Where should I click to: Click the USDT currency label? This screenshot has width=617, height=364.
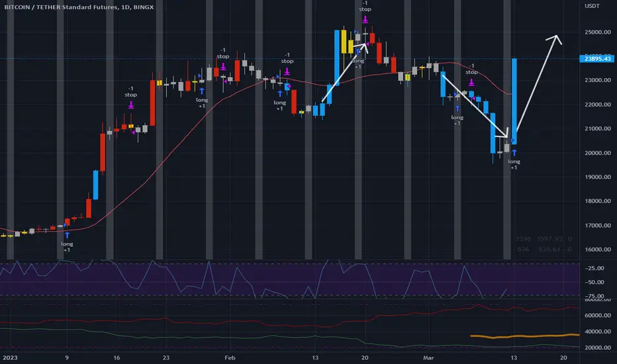(x=592, y=6)
